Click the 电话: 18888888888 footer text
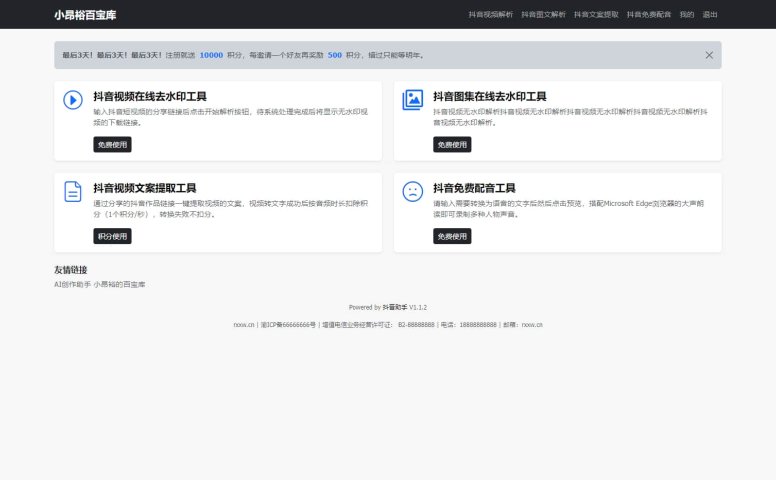 point(469,325)
